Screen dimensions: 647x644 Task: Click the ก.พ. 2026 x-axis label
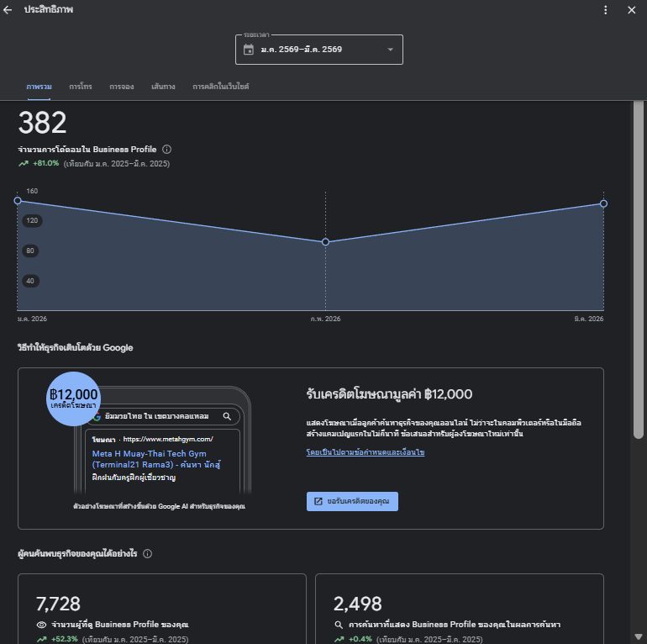point(325,319)
